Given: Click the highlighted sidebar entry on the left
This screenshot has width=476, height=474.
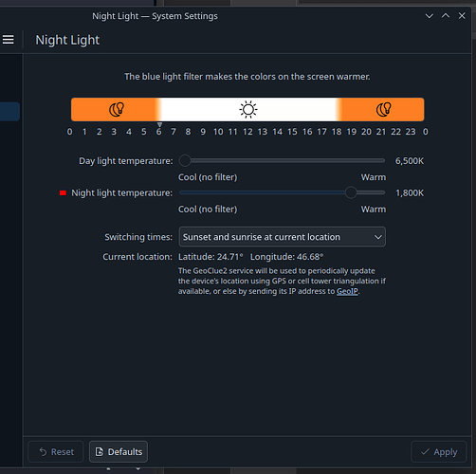Looking at the screenshot, I should tap(9, 111).
